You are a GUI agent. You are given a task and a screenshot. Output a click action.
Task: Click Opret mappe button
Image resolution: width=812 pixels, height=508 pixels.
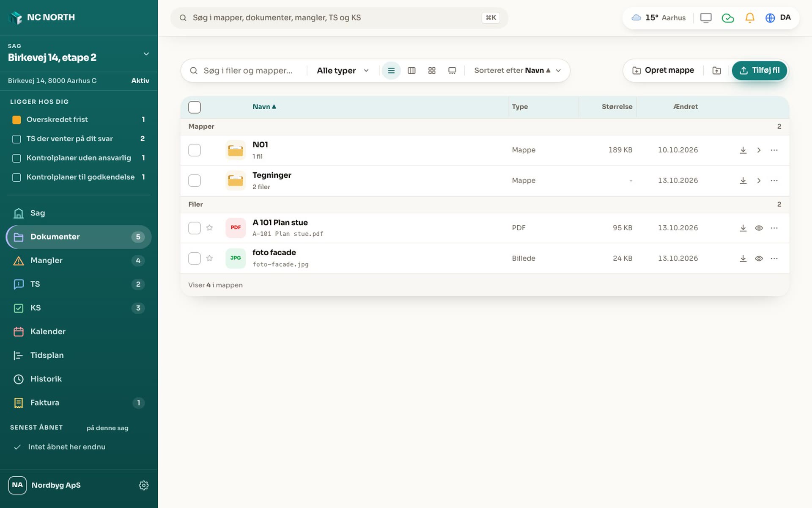click(x=663, y=71)
